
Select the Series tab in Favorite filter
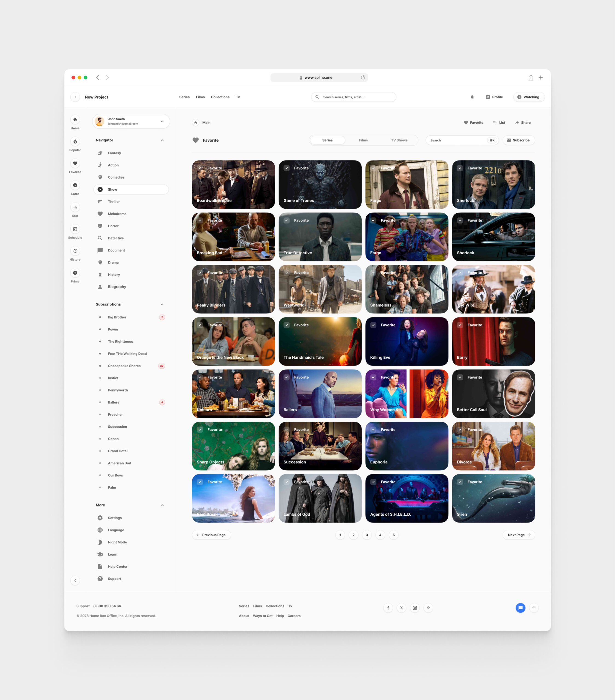(x=327, y=140)
